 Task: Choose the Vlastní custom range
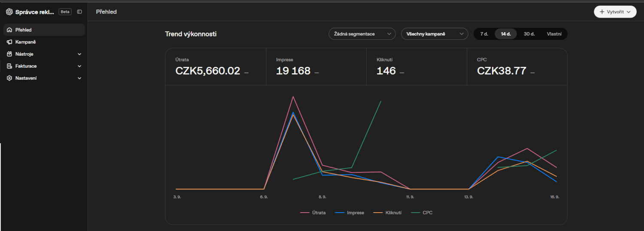554,34
